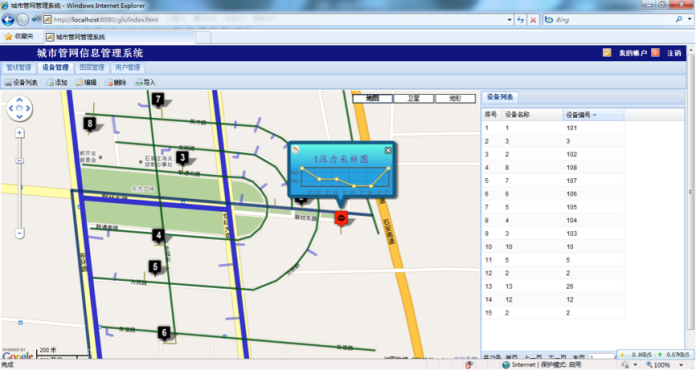Sort by 设备编号 column header arrow
This screenshot has width=696, height=370.
coord(594,115)
